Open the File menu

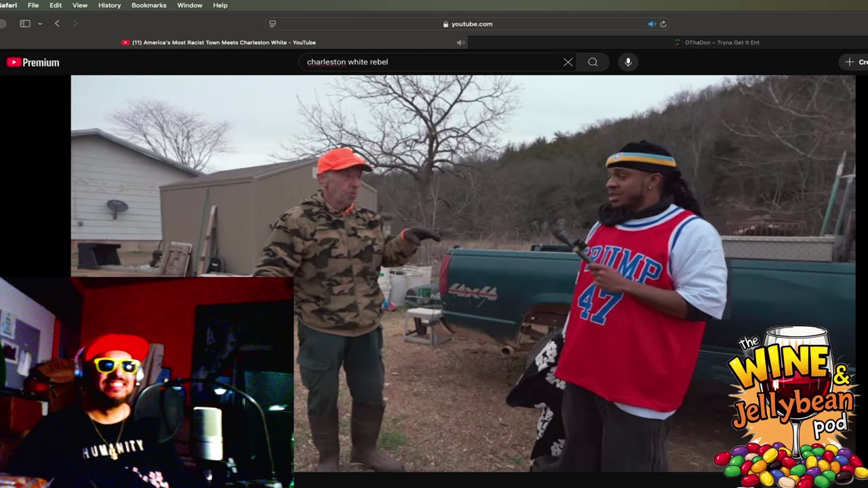pyautogui.click(x=33, y=5)
